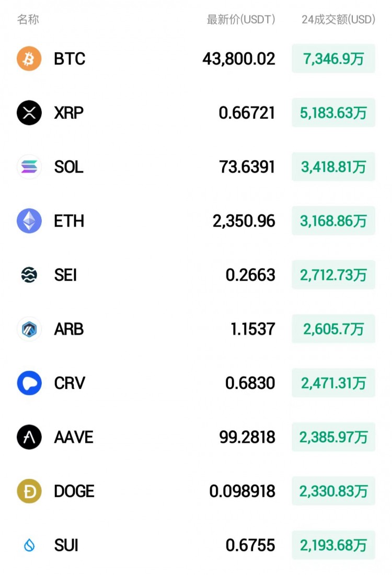This screenshot has height=575, width=392.
Task: Sort by 24成交额(USD) column header
Action: point(338,19)
